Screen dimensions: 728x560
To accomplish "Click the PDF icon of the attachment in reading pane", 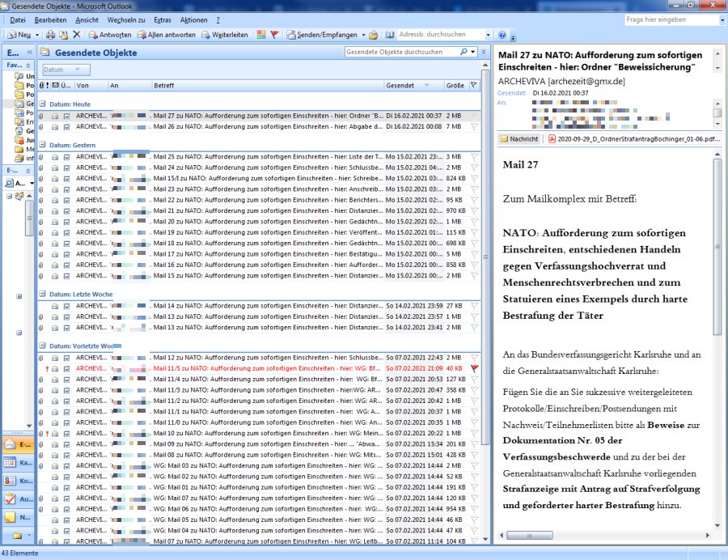I will click(x=552, y=139).
